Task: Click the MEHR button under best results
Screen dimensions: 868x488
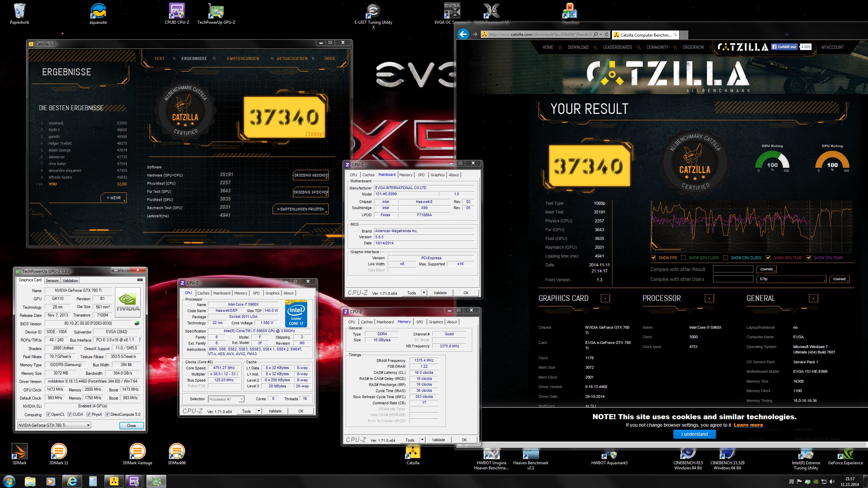Action: pyautogui.click(x=114, y=198)
